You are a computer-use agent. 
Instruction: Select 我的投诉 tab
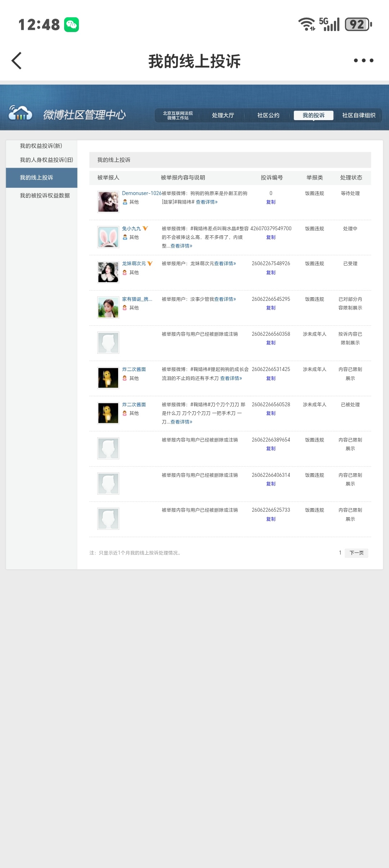coord(313,116)
